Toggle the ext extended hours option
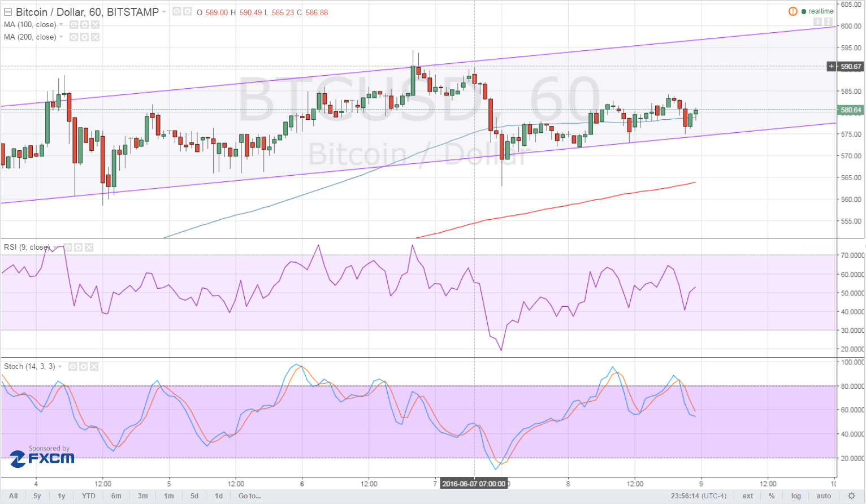The image size is (866, 504). [748, 496]
